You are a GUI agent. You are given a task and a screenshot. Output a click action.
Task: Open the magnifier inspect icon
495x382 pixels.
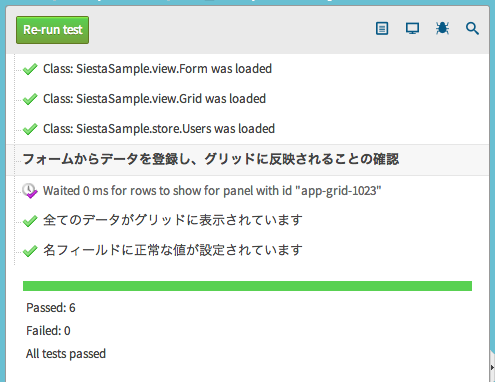click(472, 29)
